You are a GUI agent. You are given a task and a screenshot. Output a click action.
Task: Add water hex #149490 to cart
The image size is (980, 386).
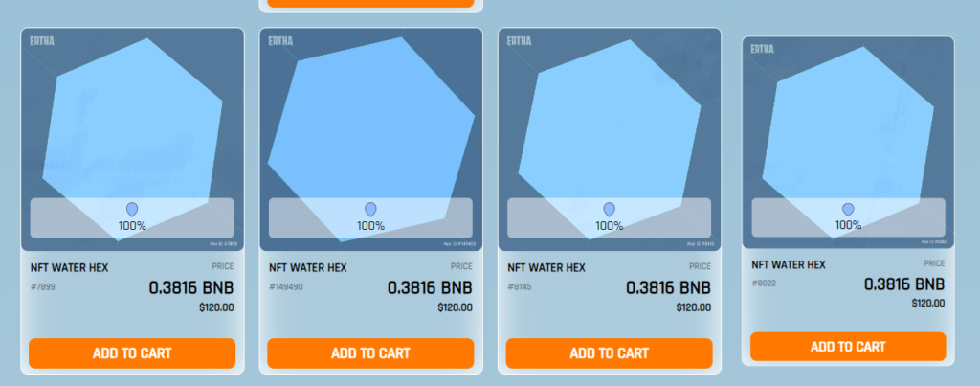click(370, 353)
